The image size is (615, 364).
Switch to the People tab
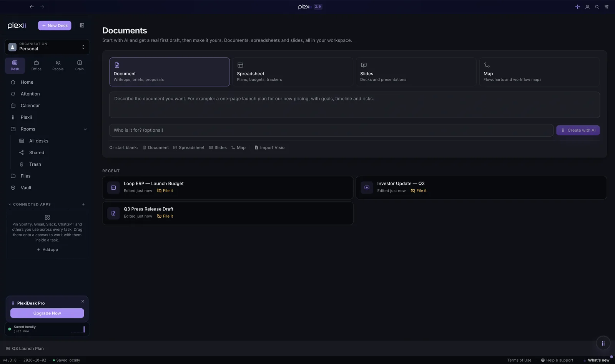[x=58, y=65]
